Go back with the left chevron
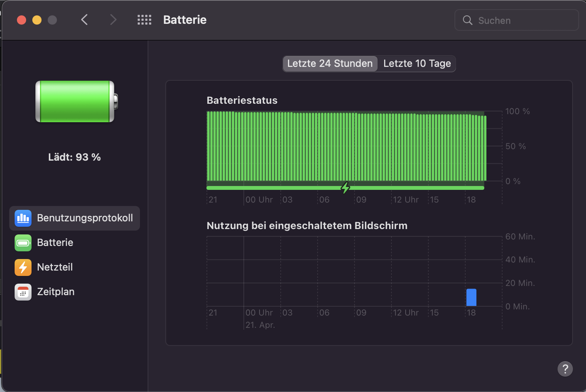 point(85,20)
